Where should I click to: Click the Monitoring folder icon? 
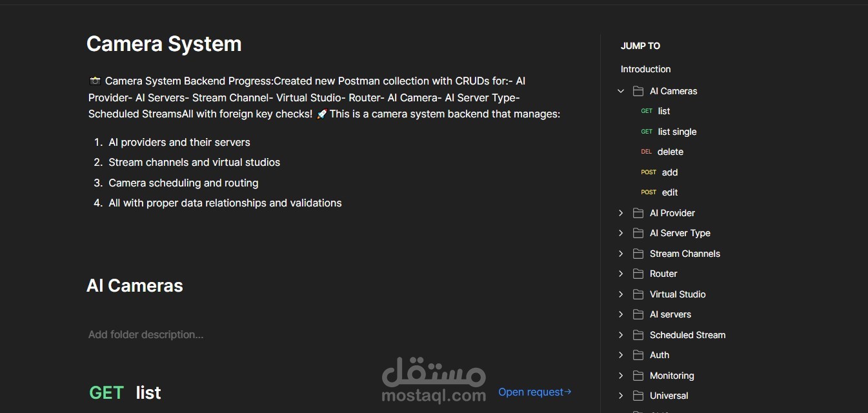[638, 376]
